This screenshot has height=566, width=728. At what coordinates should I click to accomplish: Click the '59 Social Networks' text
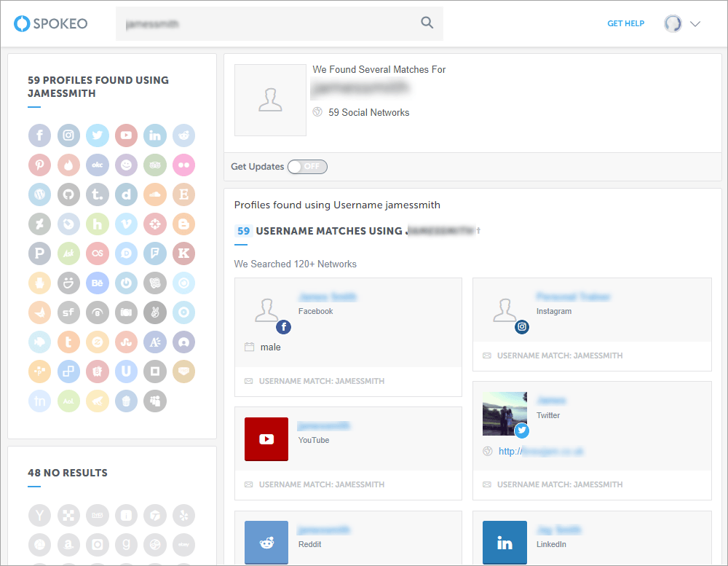pyautogui.click(x=368, y=112)
